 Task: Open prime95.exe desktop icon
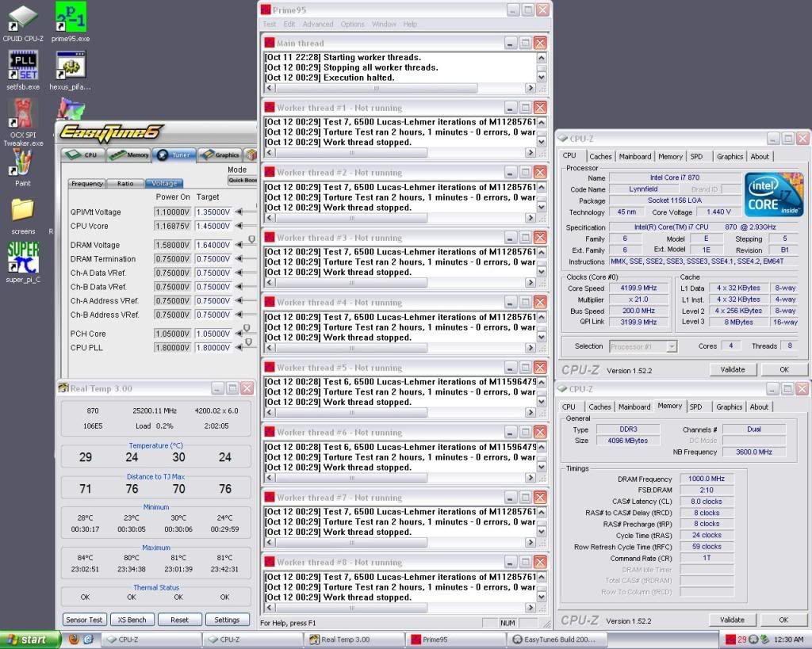pyautogui.click(x=71, y=23)
